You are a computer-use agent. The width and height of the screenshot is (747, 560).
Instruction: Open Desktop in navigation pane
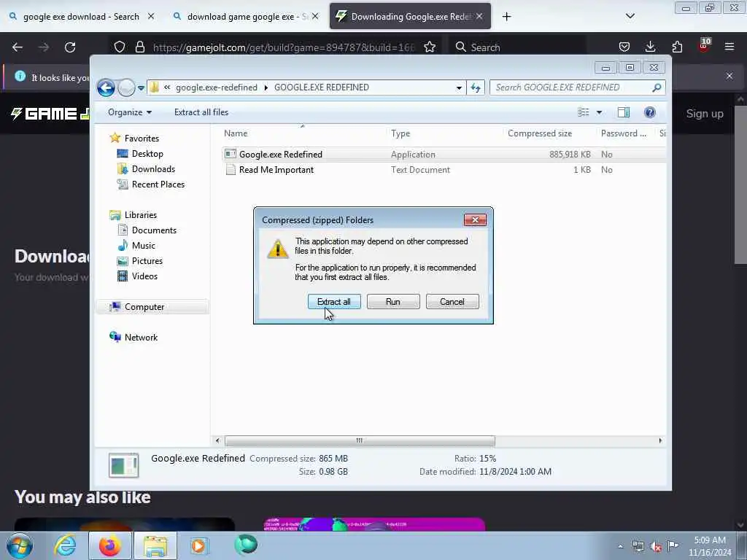pos(147,153)
